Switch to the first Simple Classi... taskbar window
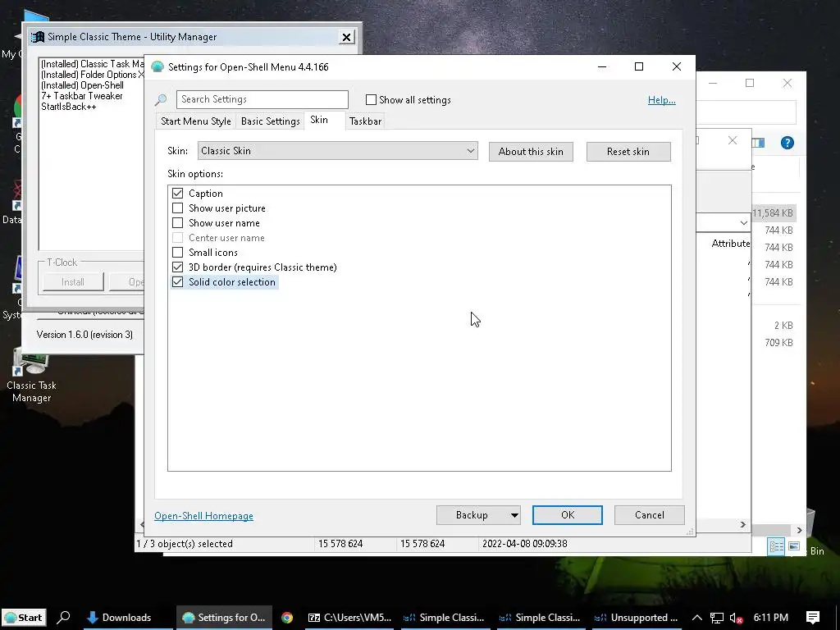The image size is (840, 630). (444, 618)
